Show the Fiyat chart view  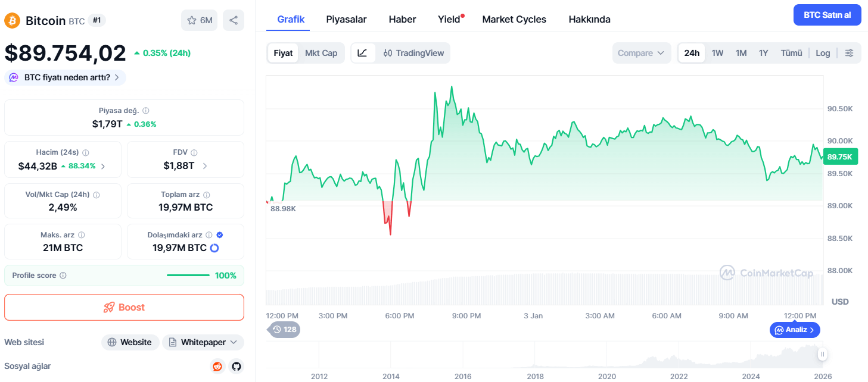coord(283,53)
